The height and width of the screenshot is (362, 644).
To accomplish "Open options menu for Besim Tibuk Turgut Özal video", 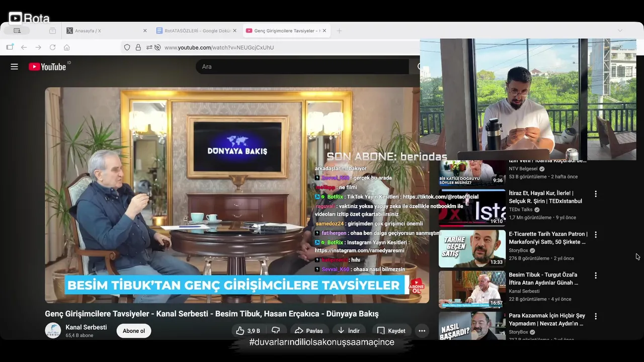I will pyautogui.click(x=596, y=276).
